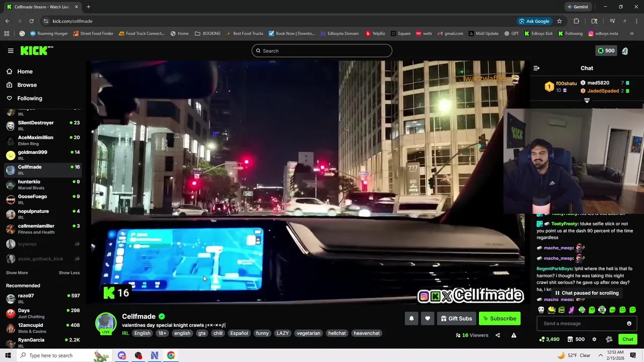Click the Cellfmade channel name heading
Image resolution: width=644 pixels, height=362 pixels.
tap(138, 316)
